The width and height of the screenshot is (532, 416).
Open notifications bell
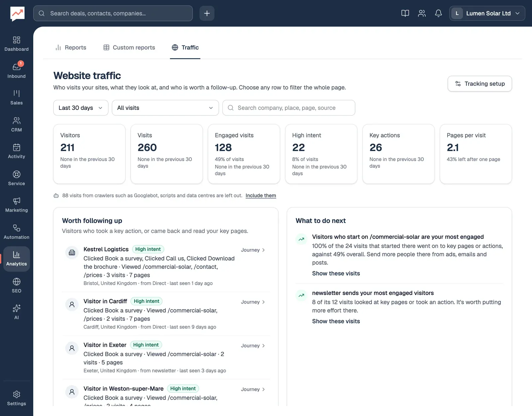click(438, 13)
